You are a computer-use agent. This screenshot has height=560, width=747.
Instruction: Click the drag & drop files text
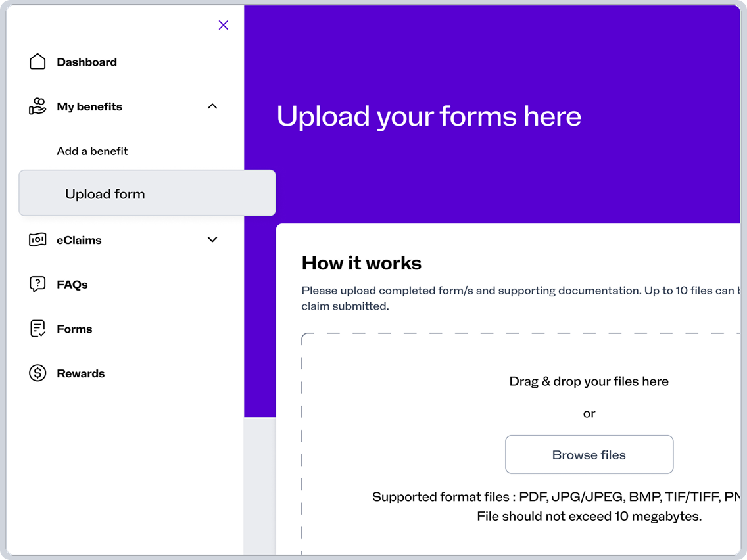click(589, 381)
